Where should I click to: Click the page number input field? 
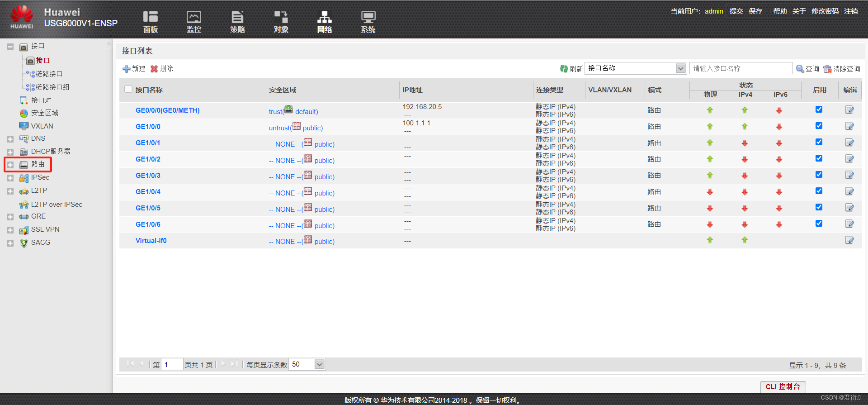(172, 364)
